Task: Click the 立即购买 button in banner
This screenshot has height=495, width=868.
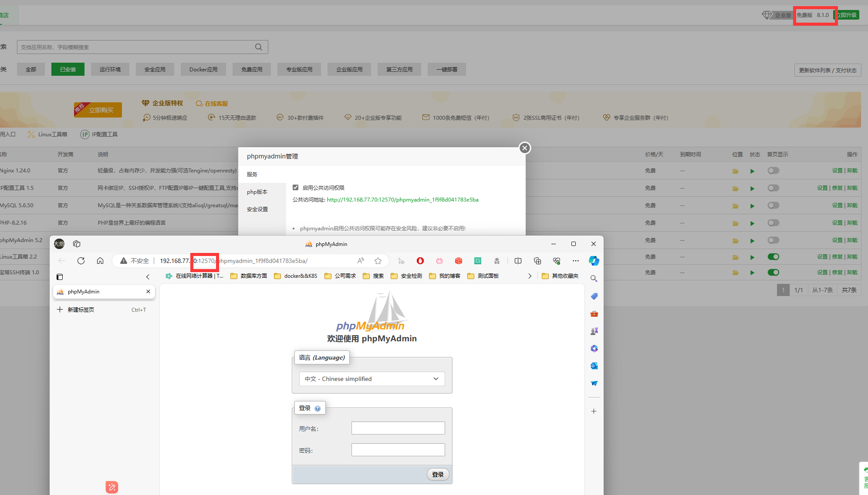Action: tap(98, 110)
